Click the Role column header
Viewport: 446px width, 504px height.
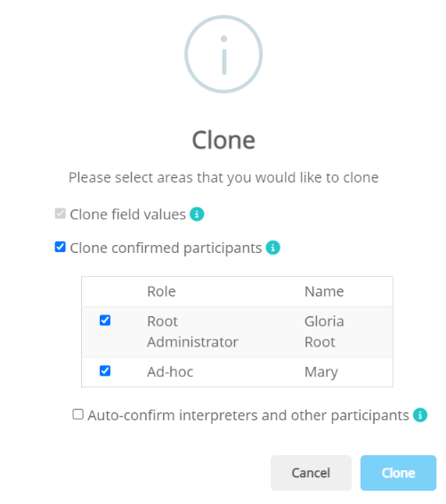[x=161, y=291]
